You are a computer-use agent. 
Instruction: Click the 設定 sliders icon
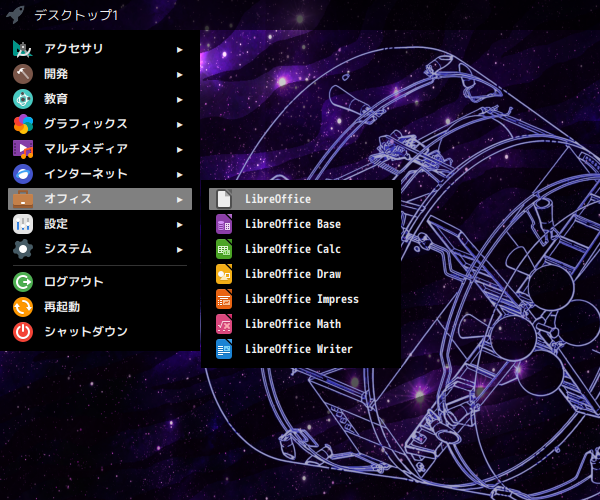coord(23,224)
